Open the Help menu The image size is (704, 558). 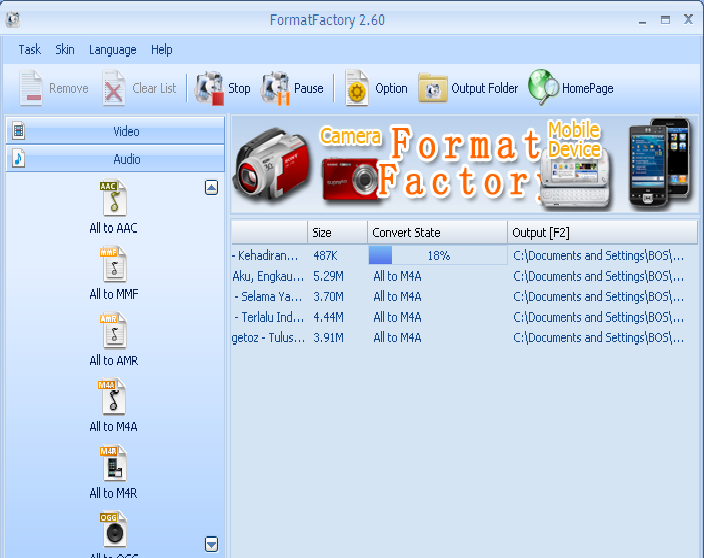coord(162,50)
